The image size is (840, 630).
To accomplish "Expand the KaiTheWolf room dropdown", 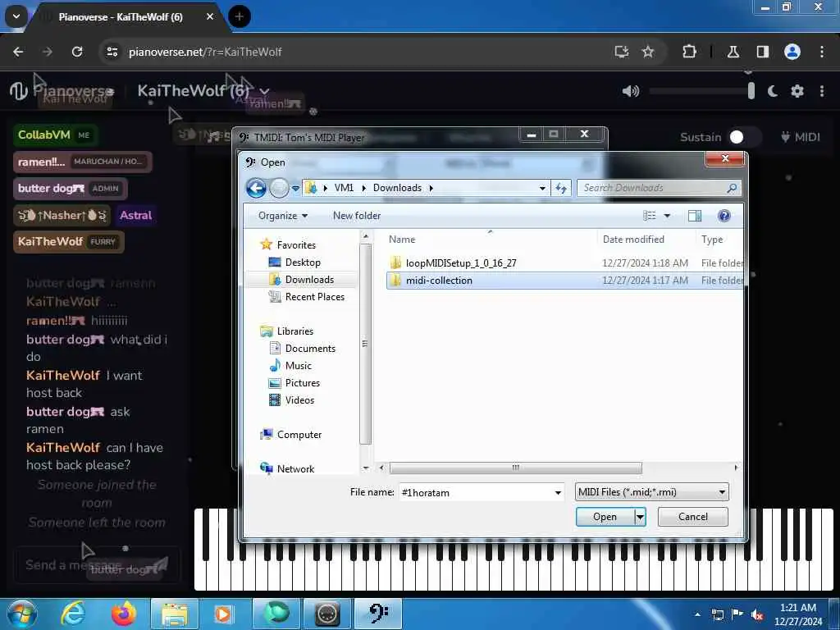I will [265, 92].
